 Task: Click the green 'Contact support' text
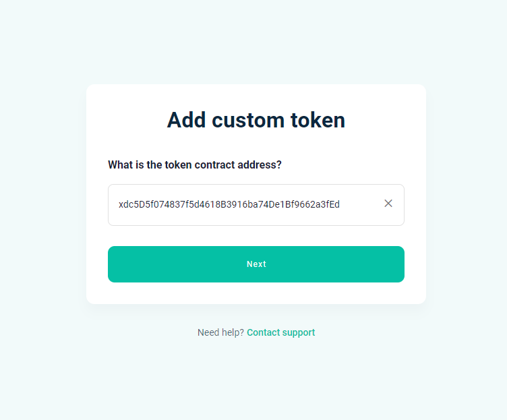pos(280,332)
